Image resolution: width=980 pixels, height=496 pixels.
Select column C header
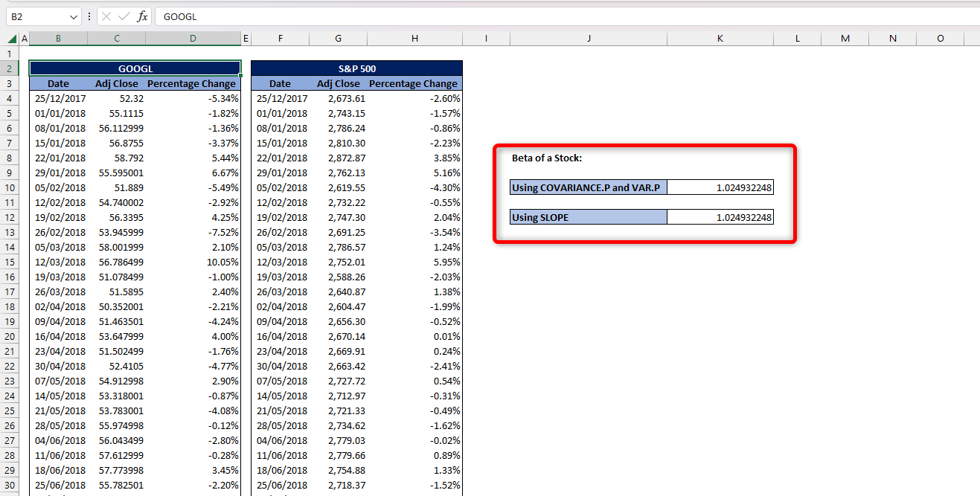pyautogui.click(x=116, y=39)
